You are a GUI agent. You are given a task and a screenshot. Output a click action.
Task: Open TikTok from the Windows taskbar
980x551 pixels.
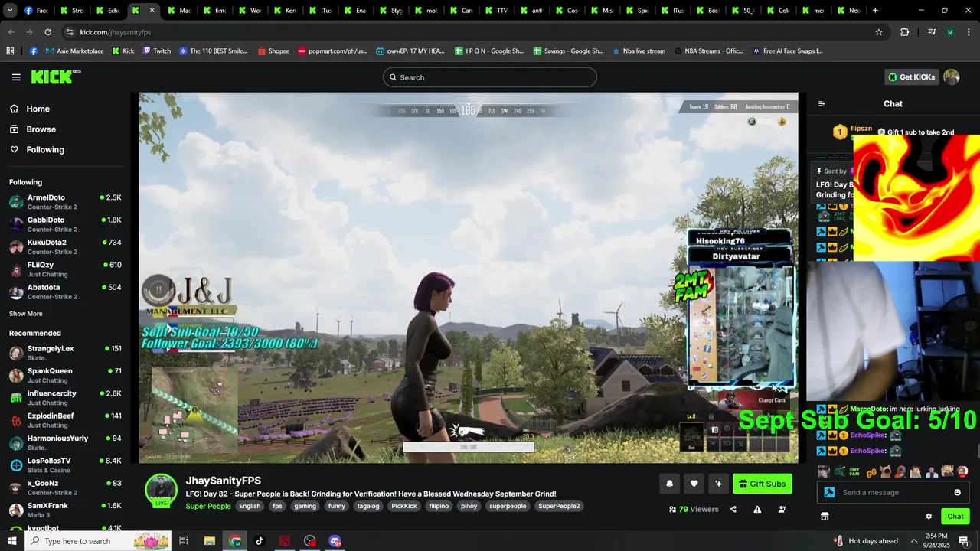pos(260,541)
